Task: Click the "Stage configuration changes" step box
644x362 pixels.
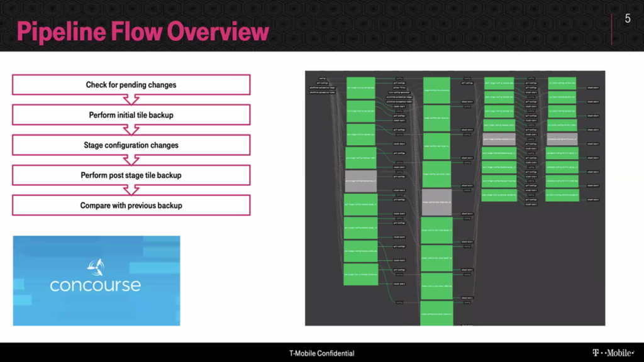Action: point(131,145)
